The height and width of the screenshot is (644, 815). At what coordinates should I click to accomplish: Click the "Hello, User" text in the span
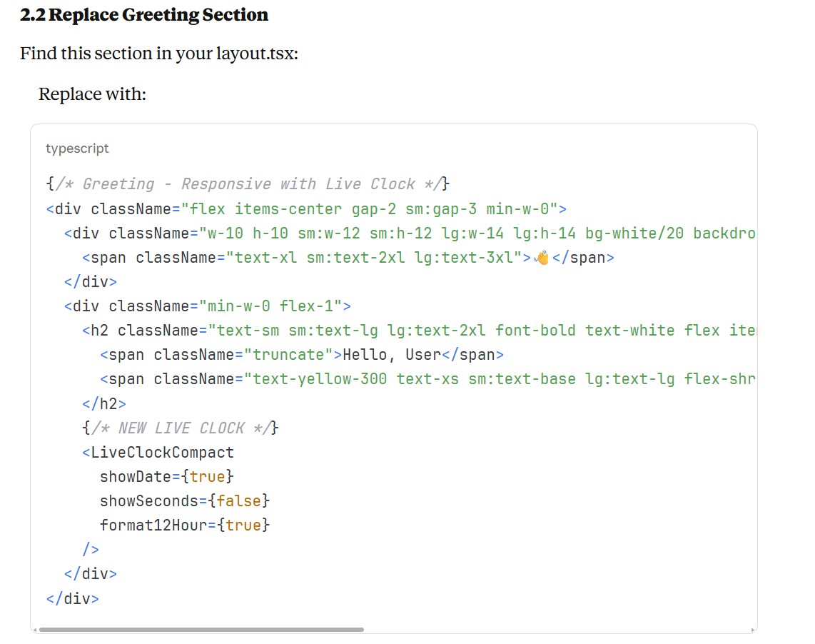393,355
